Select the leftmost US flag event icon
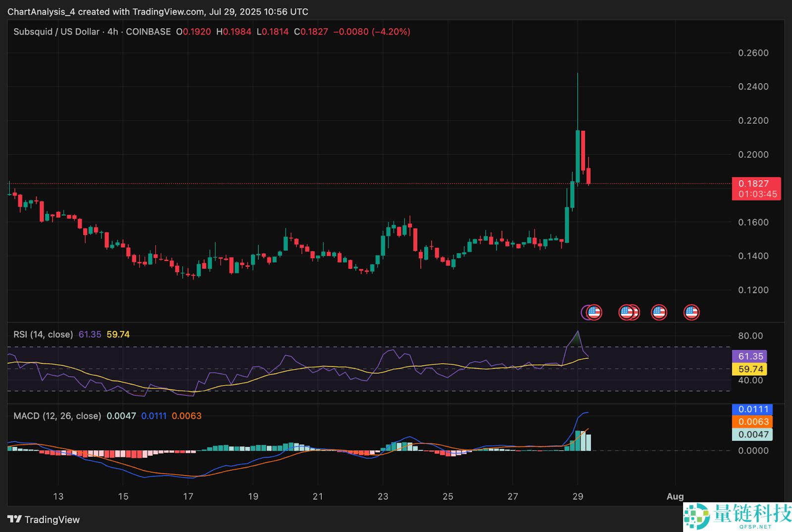Screen dimensions: 792x532 point(594,312)
